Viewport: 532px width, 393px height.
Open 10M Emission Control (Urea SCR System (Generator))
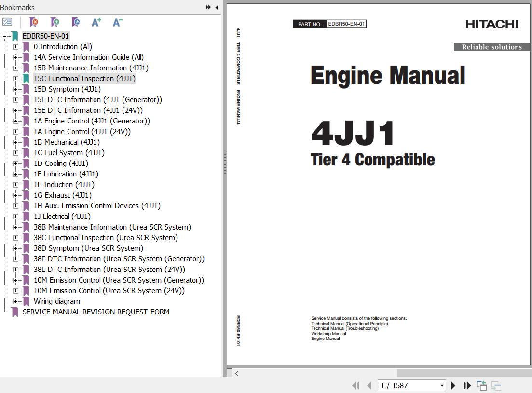(x=119, y=280)
